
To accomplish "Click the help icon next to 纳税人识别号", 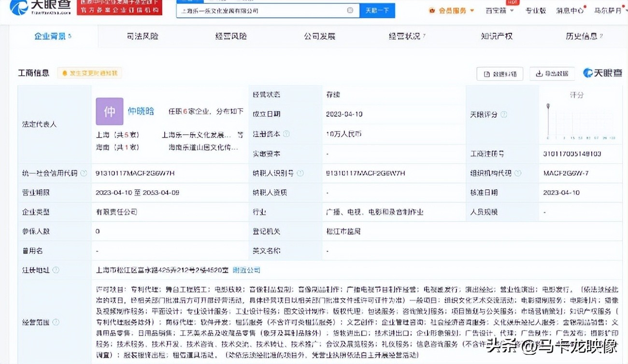I will pos(300,173).
